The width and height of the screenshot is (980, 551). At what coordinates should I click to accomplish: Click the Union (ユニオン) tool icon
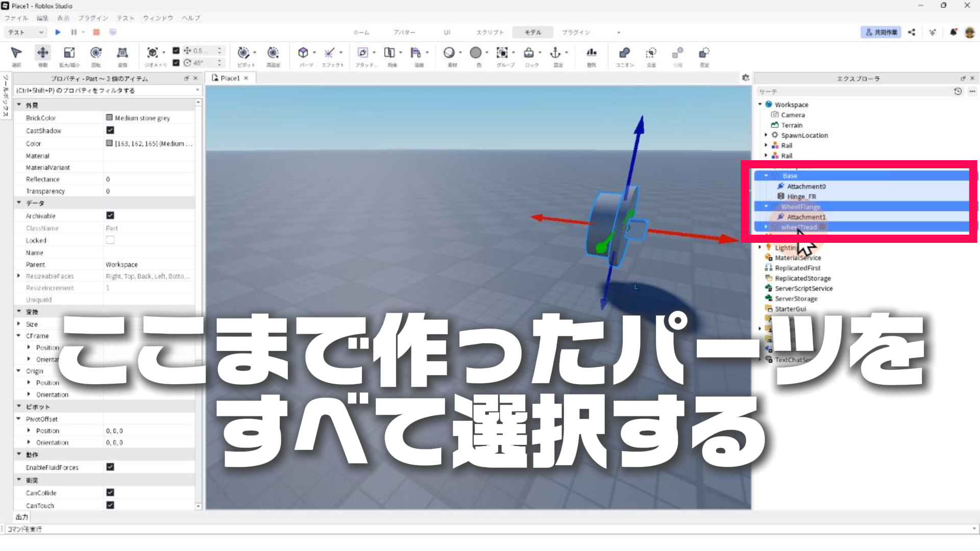pos(624,53)
